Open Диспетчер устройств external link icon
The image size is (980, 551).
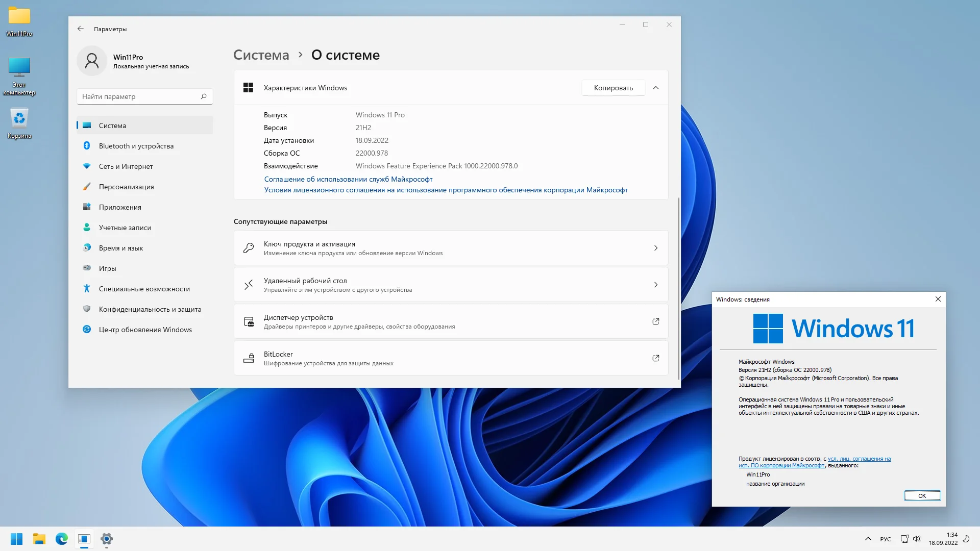point(656,321)
